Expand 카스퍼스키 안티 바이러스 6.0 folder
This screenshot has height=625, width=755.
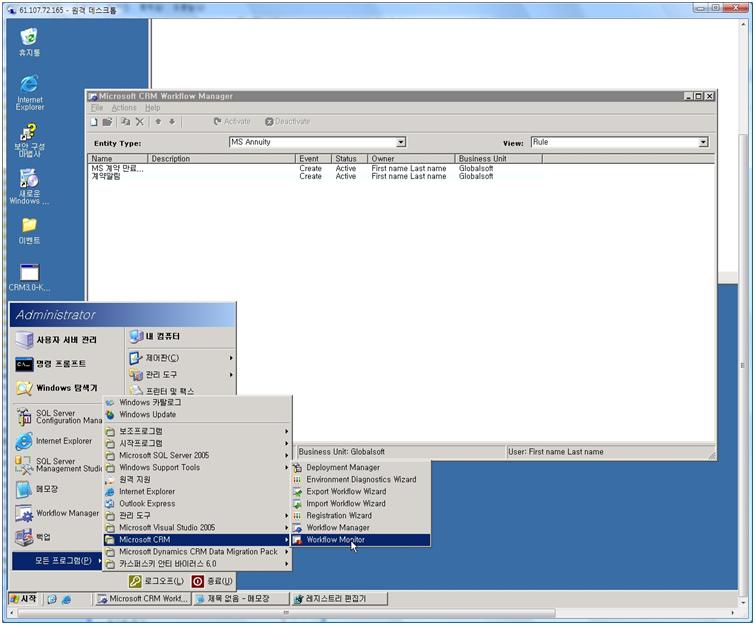(x=197, y=564)
